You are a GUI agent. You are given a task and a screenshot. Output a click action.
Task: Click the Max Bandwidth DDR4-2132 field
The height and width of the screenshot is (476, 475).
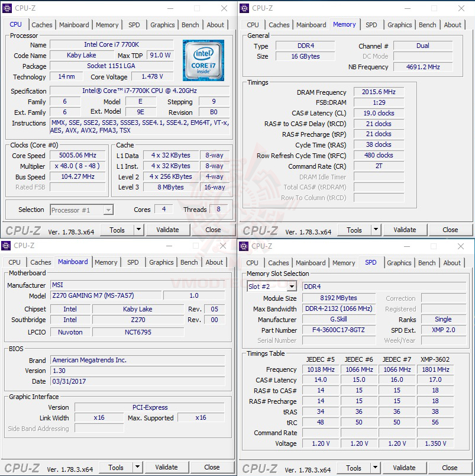(338, 308)
